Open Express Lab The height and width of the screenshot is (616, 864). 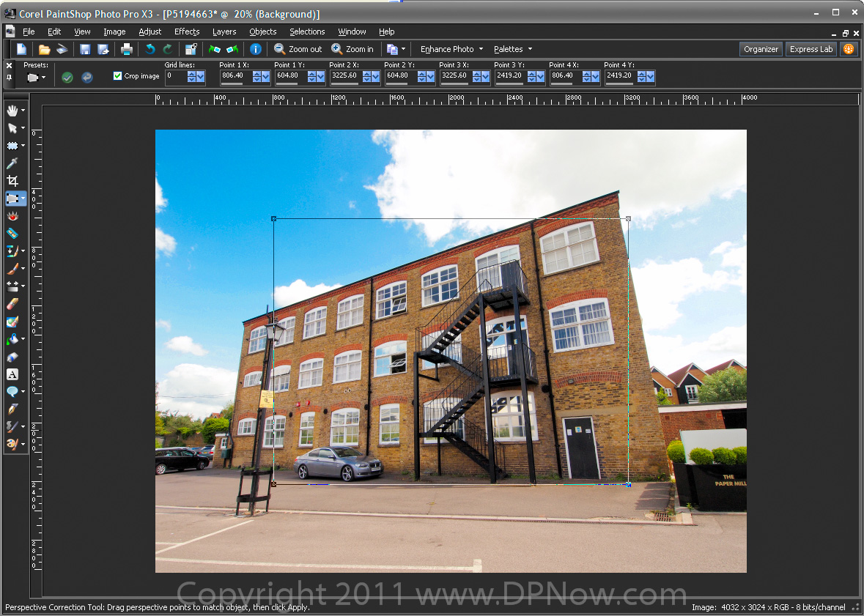[x=811, y=49]
